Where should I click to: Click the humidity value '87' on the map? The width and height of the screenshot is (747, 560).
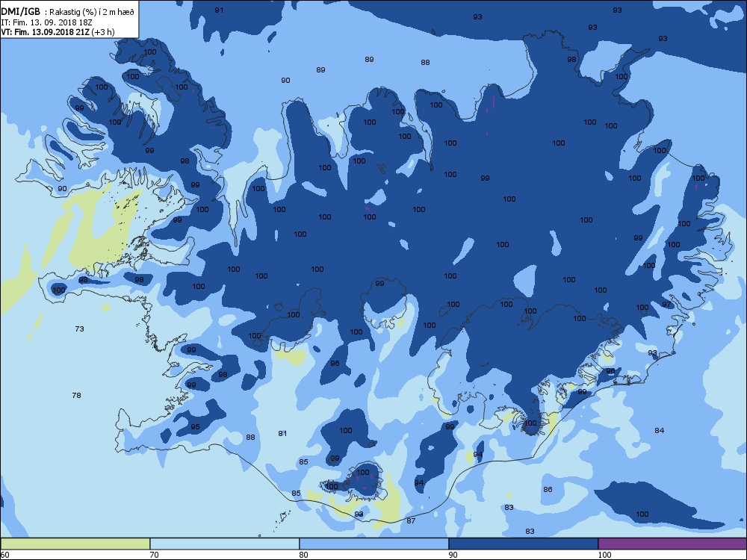(411, 521)
